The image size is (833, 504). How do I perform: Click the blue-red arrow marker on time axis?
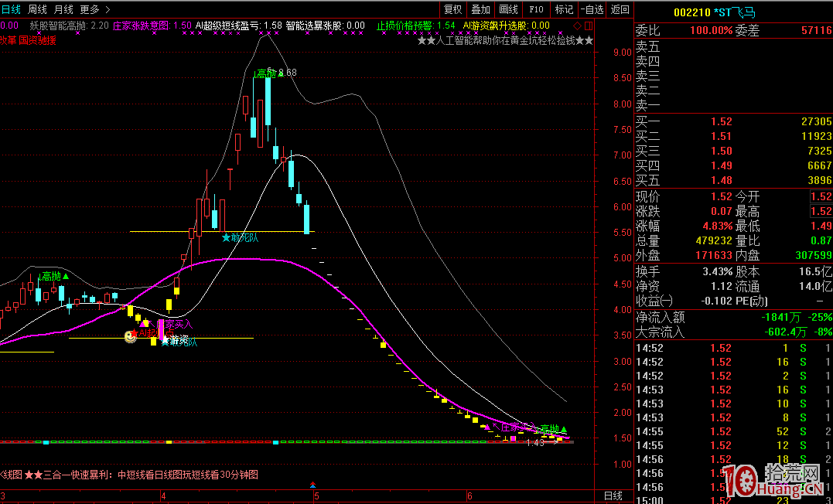(313, 485)
